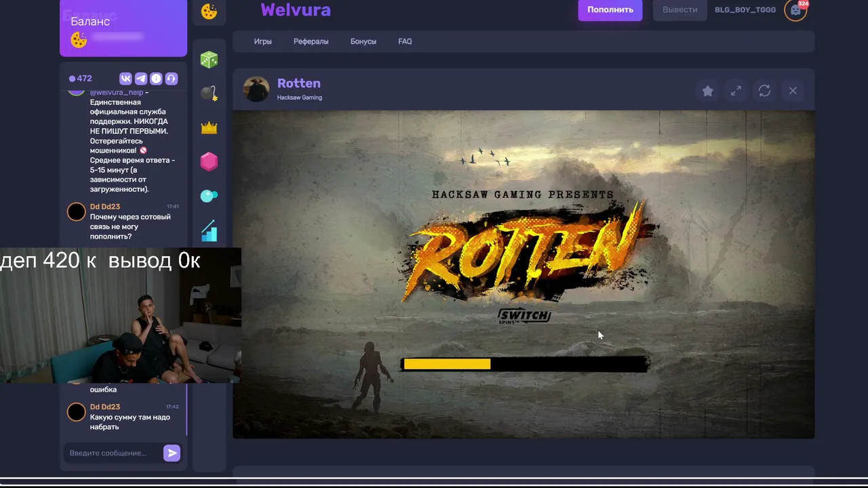Click the message 'Какую сумму там надо набрать'

(x=130, y=422)
